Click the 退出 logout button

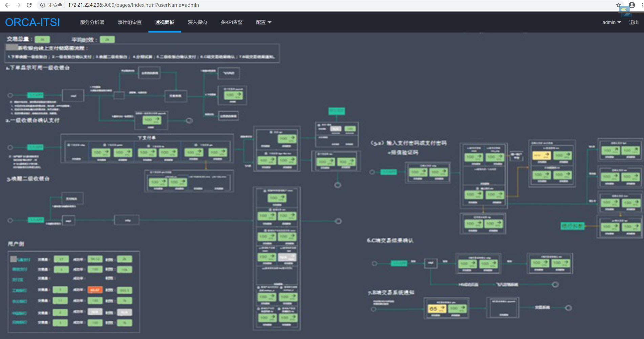634,22
